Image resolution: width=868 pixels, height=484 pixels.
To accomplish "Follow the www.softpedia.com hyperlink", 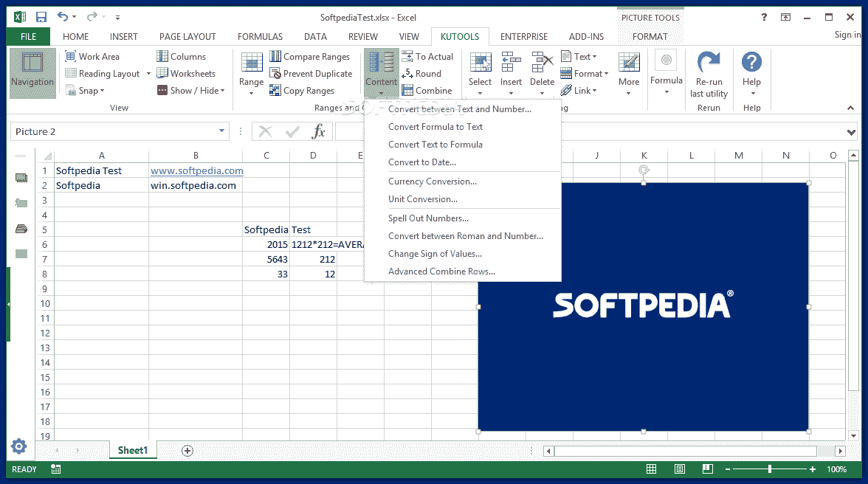I will coord(196,170).
